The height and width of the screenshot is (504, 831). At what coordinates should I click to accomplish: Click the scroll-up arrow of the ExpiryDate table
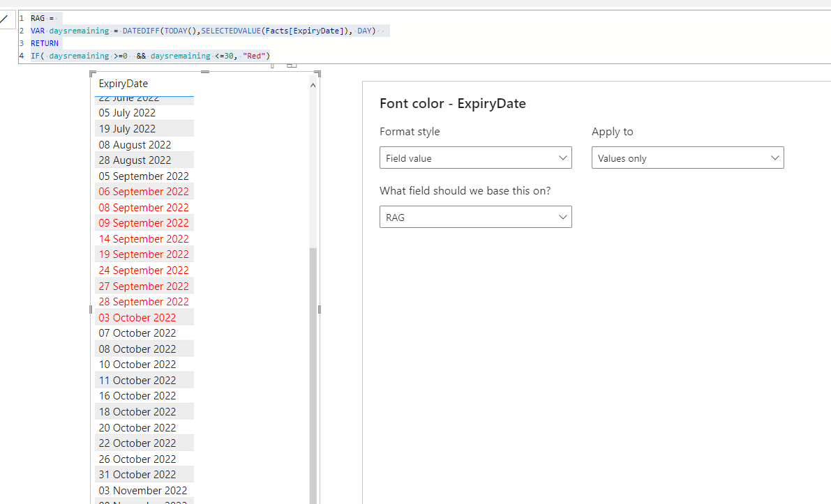[313, 85]
